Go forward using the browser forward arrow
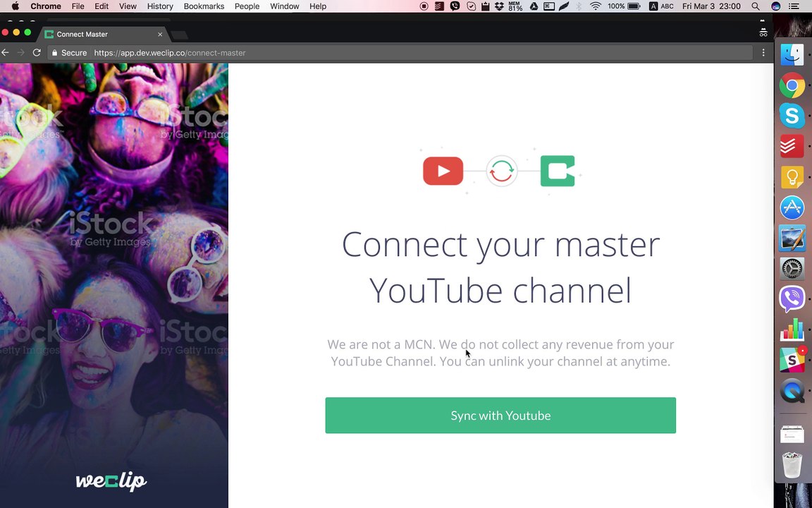 20,52
